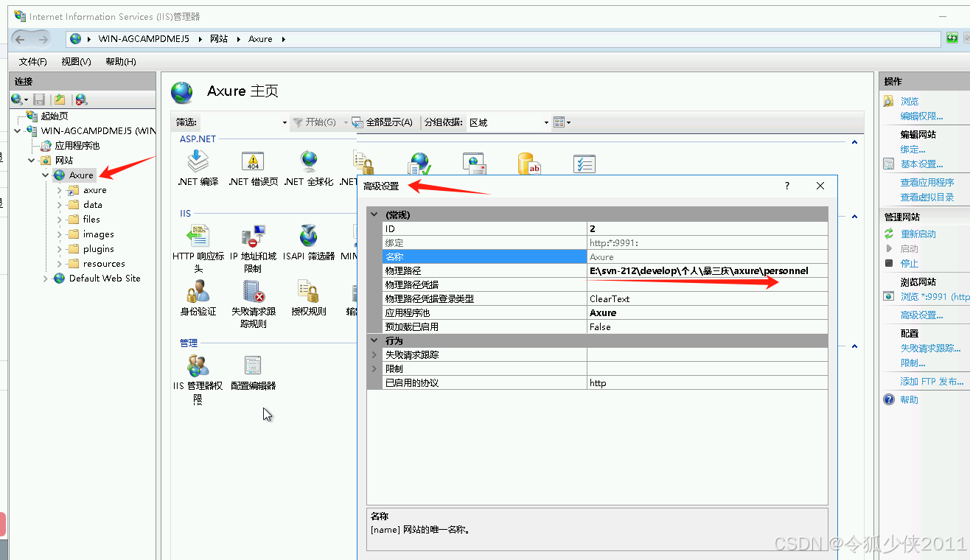Click the database 'ab' icon in the ASP.NET row
970x560 pixels.
click(529, 163)
